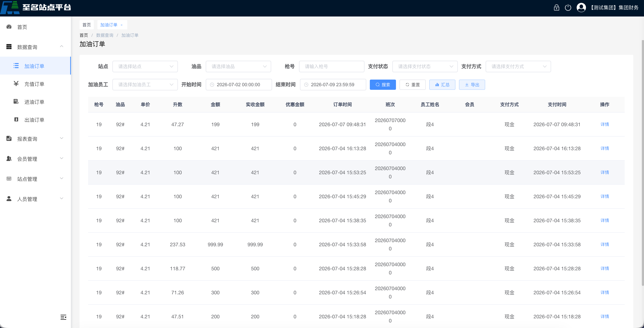Click the 导出 export button

pyautogui.click(x=472, y=85)
